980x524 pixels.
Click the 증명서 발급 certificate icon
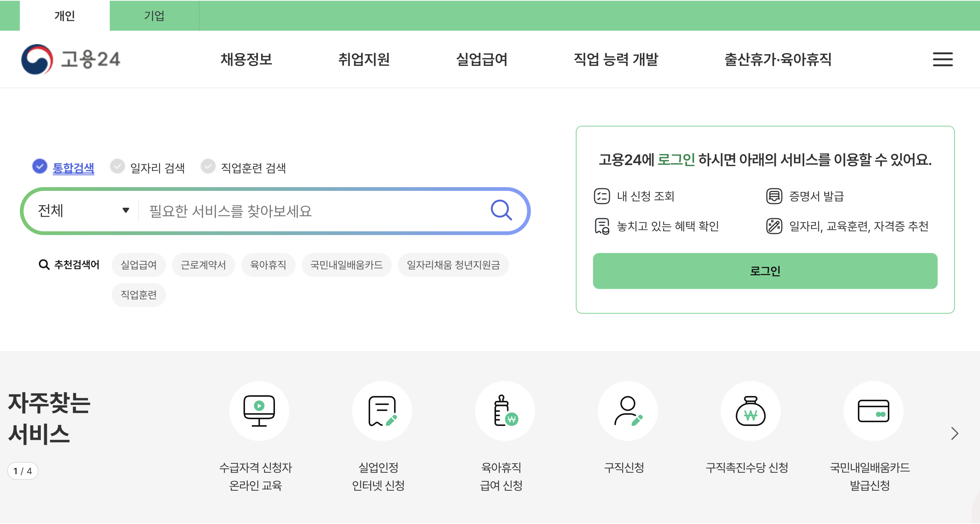coord(774,196)
